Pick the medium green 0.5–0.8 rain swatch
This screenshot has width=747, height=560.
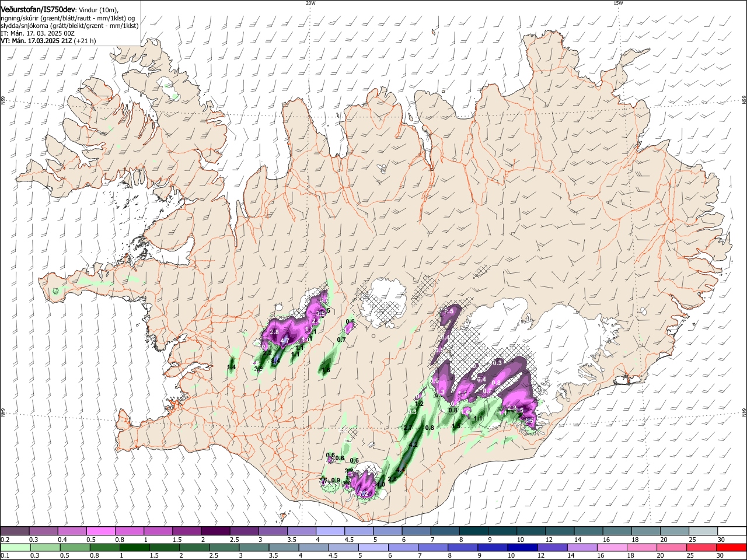74,547
